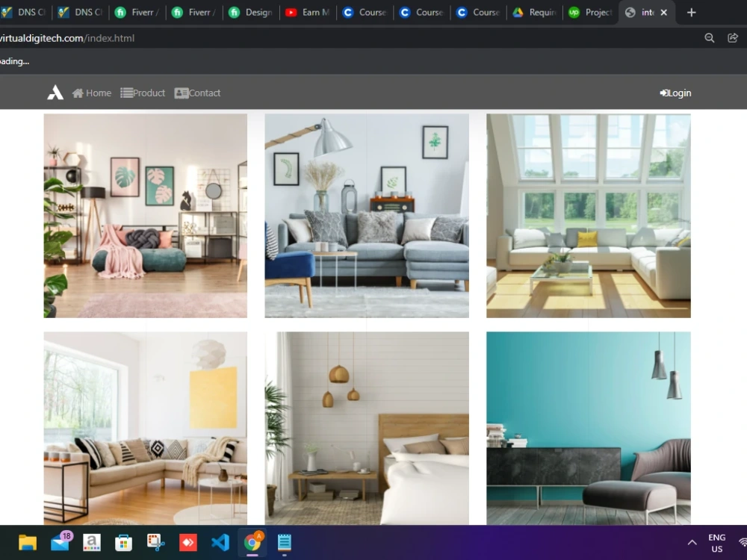Open the yellow painting living room image
Image resolution: width=747 pixels, height=560 pixels.
(146, 428)
